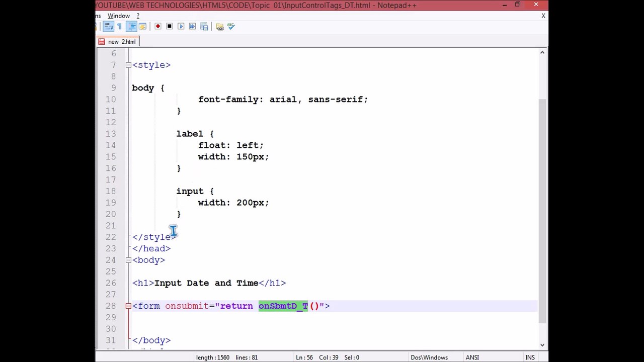644x362 pixels.
Task: Click the 'lines : 81' status bar entry
Action: 247,357
